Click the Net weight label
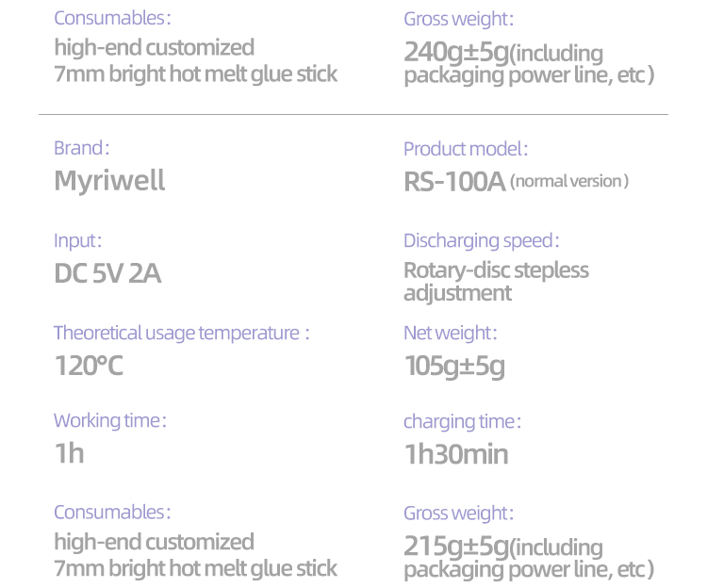This screenshot has height=588, width=707. tap(450, 333)
